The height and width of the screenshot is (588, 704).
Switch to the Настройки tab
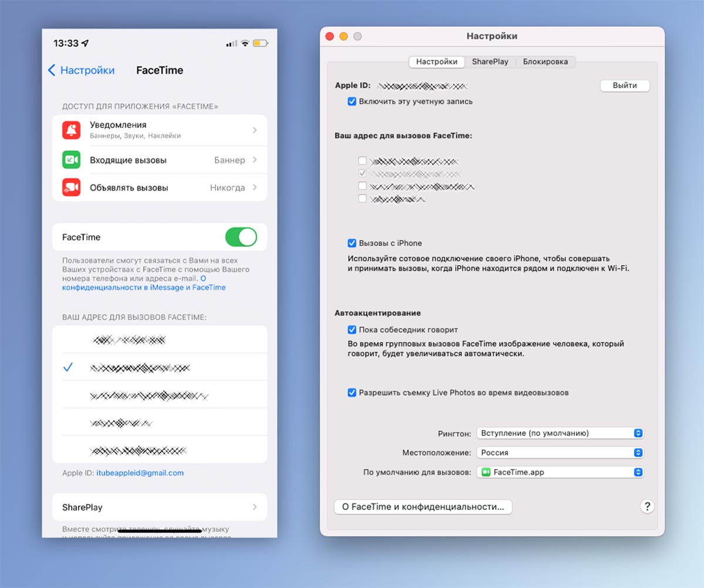436,62
